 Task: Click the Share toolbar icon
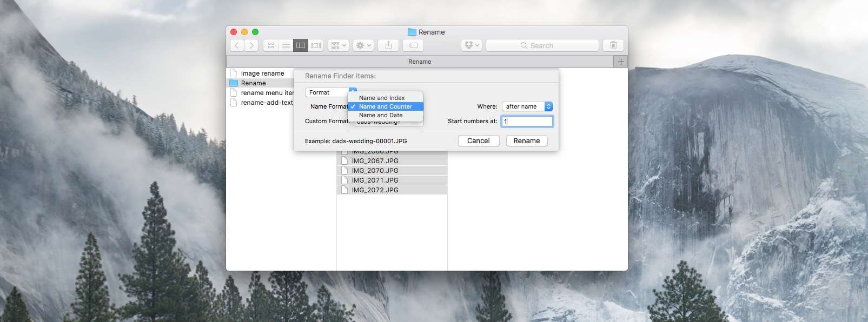388,46
